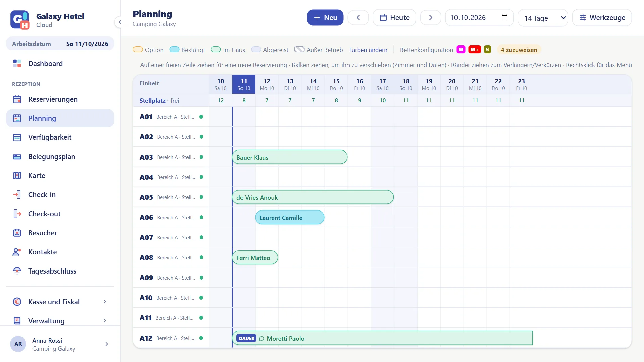Go to next period arrow
Image resolution: width=644 pixels, height=362 pixels.
[431, 18]
